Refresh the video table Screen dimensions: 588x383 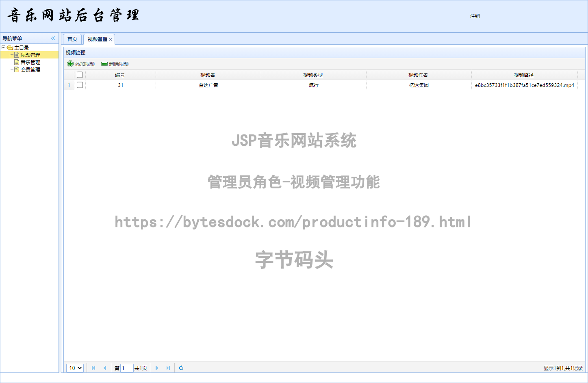tap(181, 368)
